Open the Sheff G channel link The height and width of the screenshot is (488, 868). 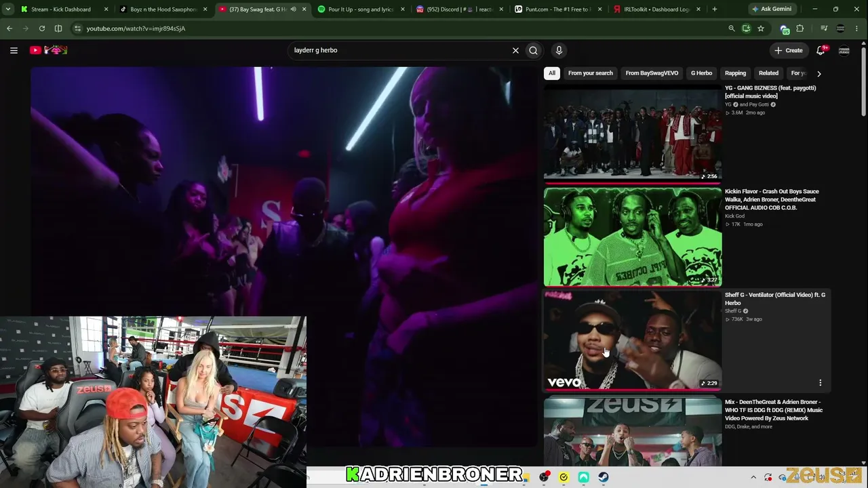click(733, 311)
